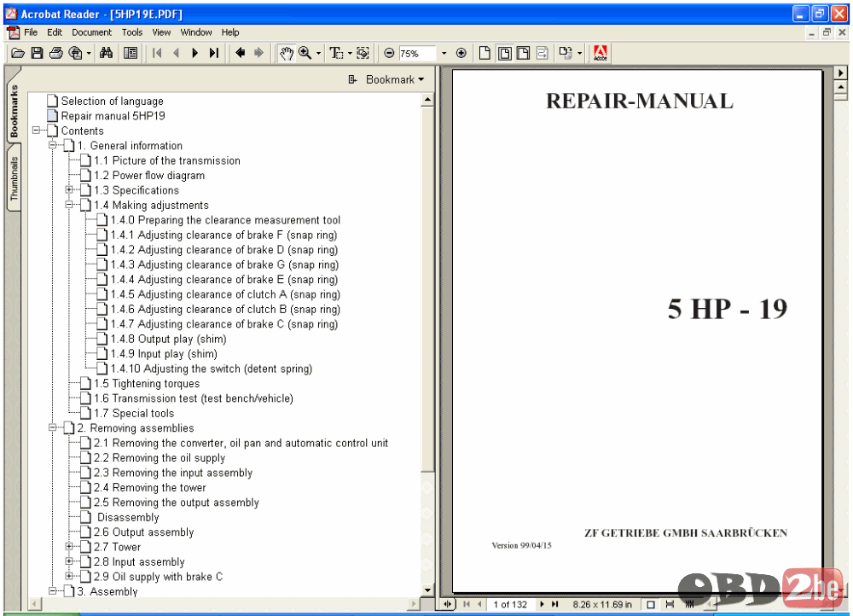Click the Rotate view icon
The image size is (853, 616).
566,53
